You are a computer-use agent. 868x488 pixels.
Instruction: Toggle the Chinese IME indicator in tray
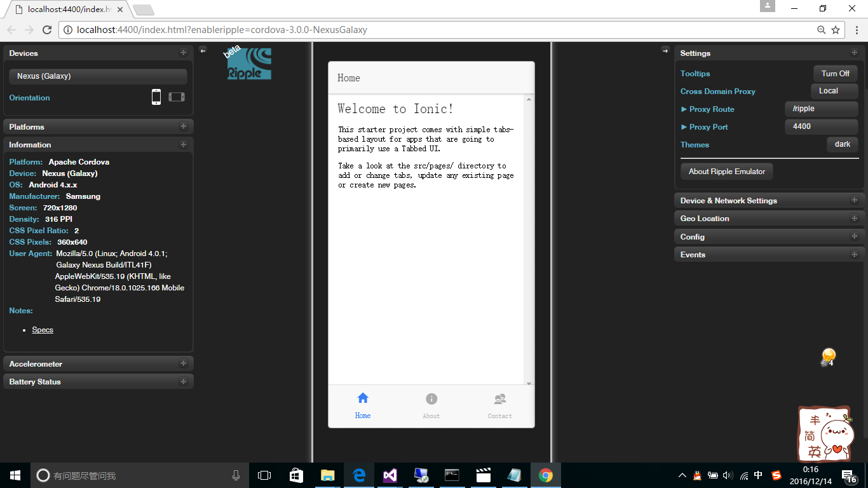pyautogui.click(x=758, y=475)
